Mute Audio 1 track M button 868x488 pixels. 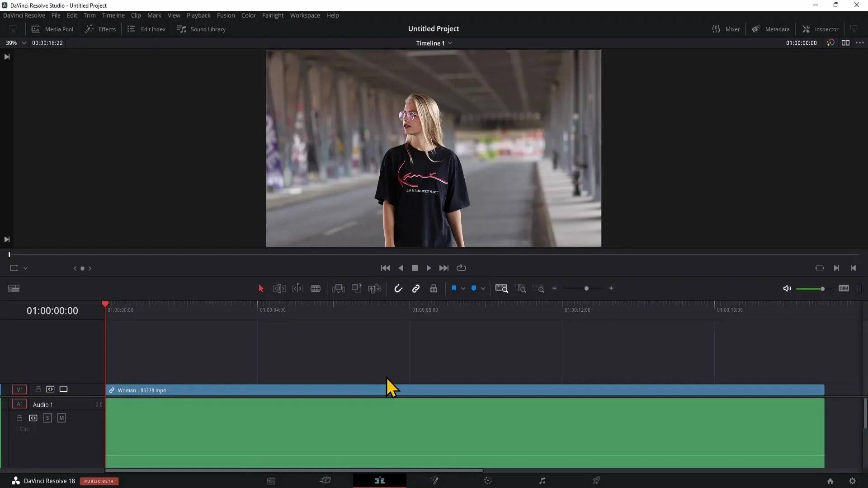click(61, 418)
